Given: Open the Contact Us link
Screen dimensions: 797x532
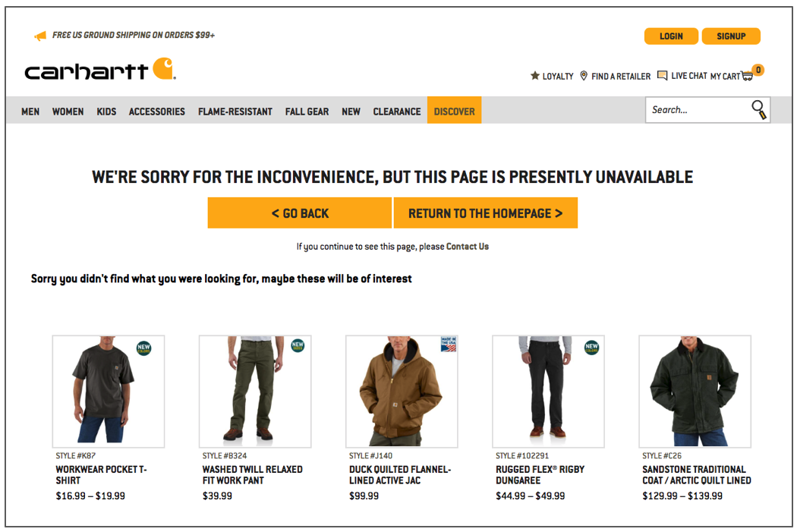Looking at the screenshot, I should pos(468,246).
